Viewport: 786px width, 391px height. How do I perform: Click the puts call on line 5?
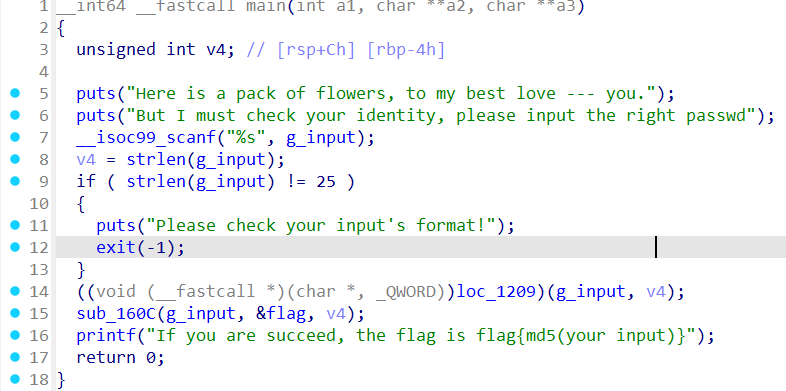coord(96,94)
